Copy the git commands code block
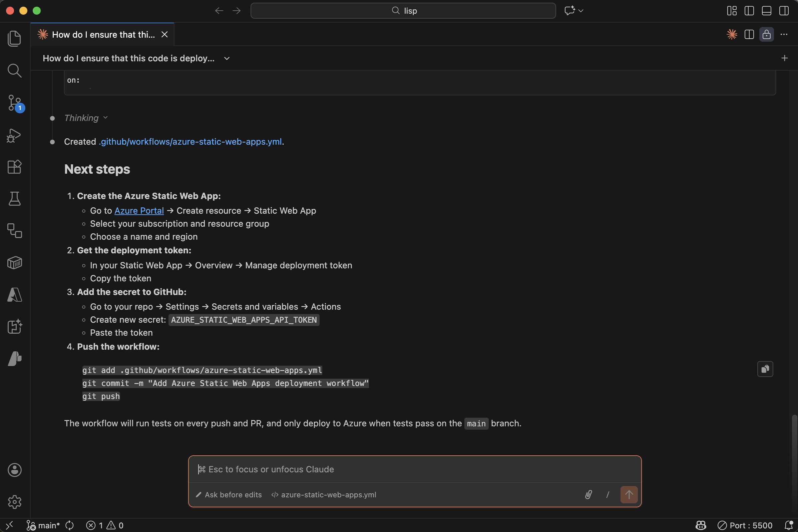 coord(765,369)
